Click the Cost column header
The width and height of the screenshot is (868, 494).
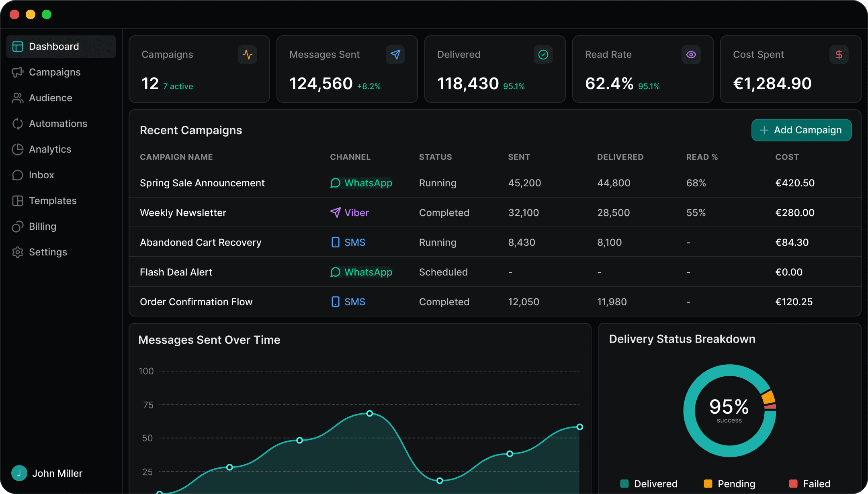[787, 157]
